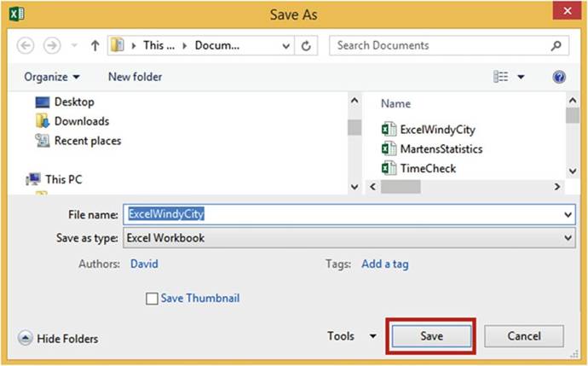Click the Cancel button
The image size is (588, 366).
pos(524,336)
